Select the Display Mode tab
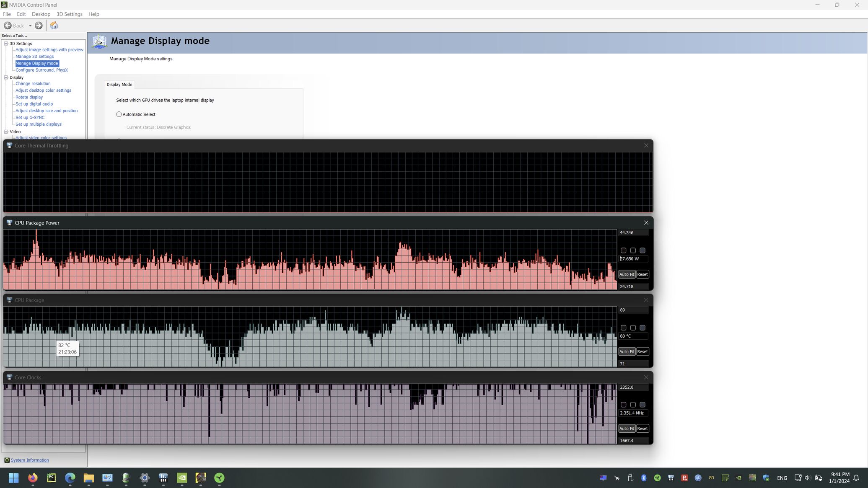868x488 pixels. [x=119, y=85]
